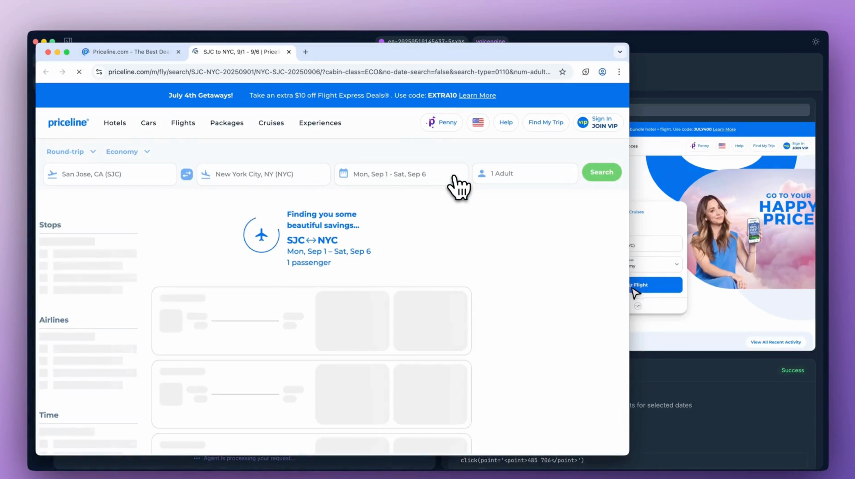855x479 pixels.
Task: Open Chrome's three-dot menu
Action: (619, 71)
